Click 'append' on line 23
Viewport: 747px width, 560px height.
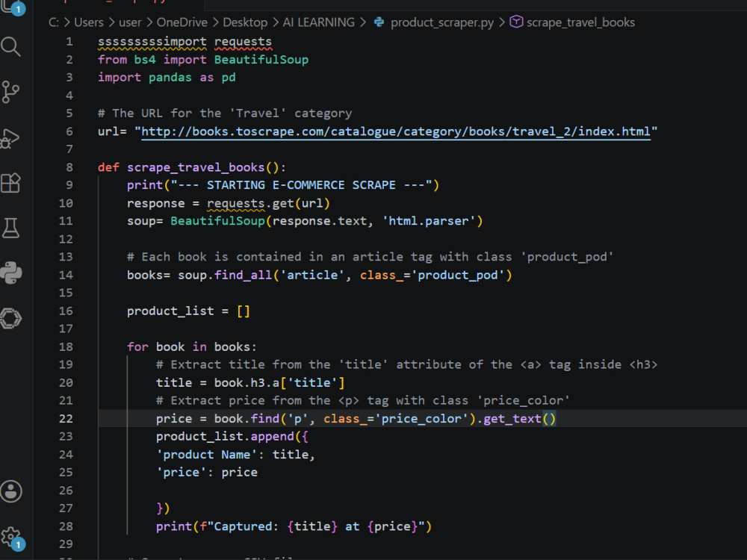272,437
